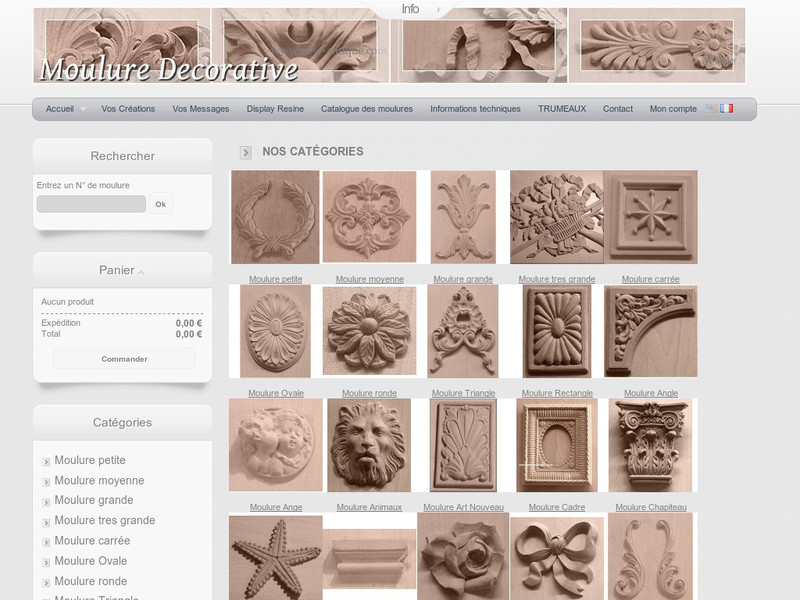The width and height of the screenshot is (800, 600).
Task: Collapse the Panier panel arrow
Action: pos(141,272)
